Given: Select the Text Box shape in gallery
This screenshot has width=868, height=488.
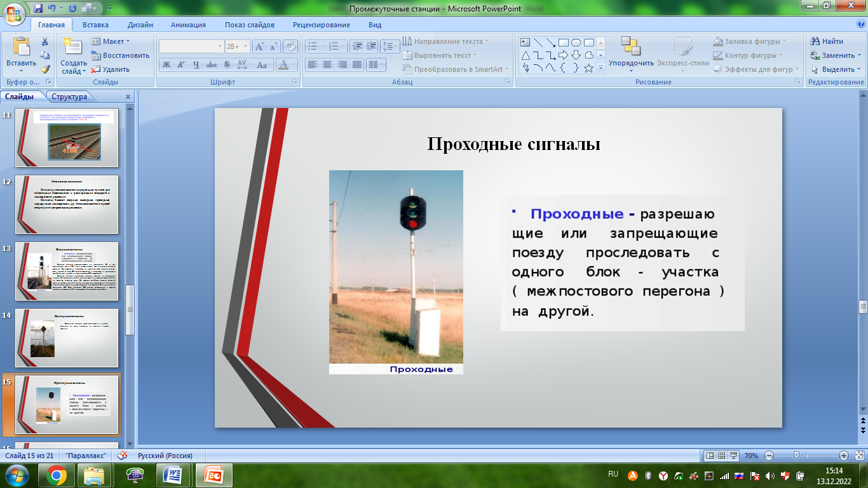Looking at the screenshot, I should 525,43.
